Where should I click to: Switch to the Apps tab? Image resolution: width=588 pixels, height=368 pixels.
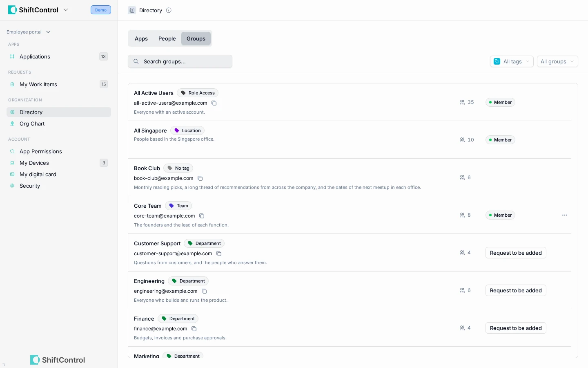(141, 38)
